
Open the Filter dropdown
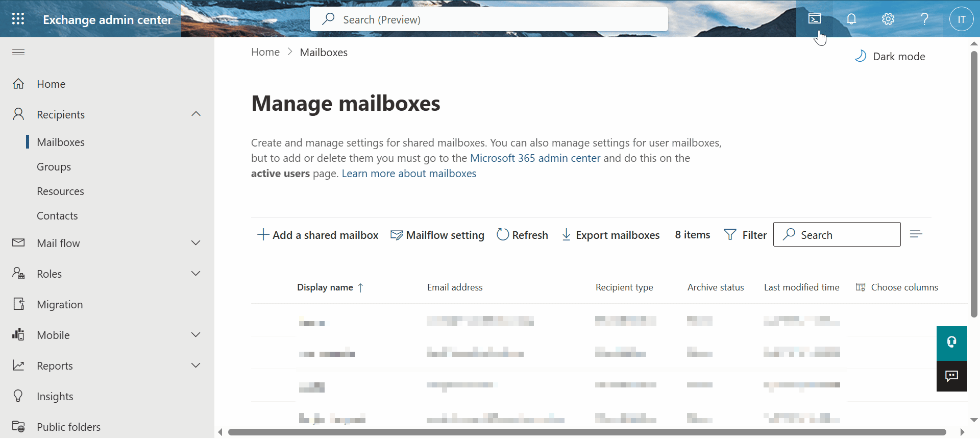click(746, 235)
